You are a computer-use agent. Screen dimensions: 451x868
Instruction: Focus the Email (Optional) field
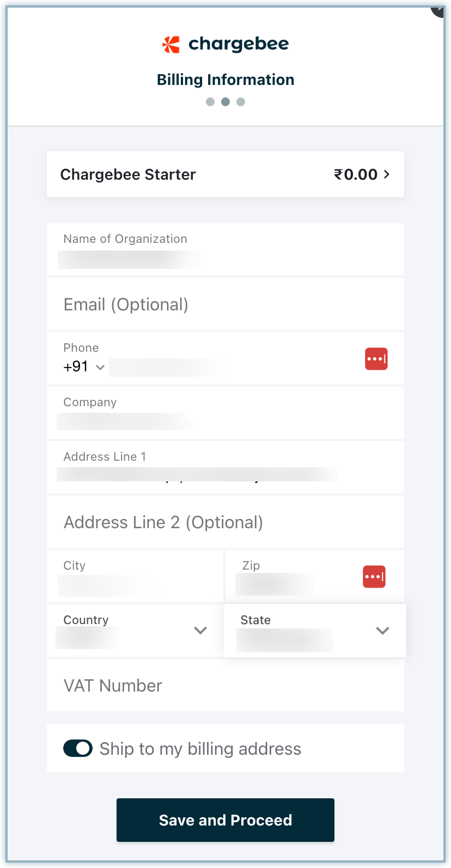(x=225, y=304)
